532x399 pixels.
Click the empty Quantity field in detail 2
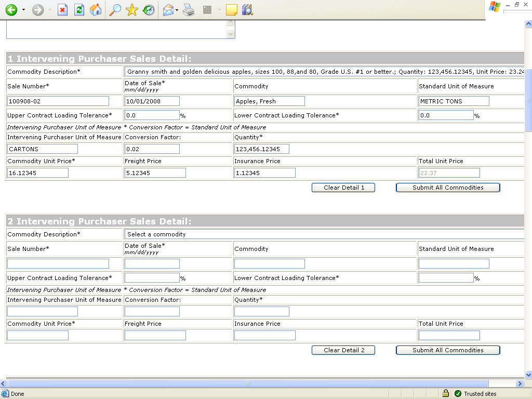[x=261, y=312]
